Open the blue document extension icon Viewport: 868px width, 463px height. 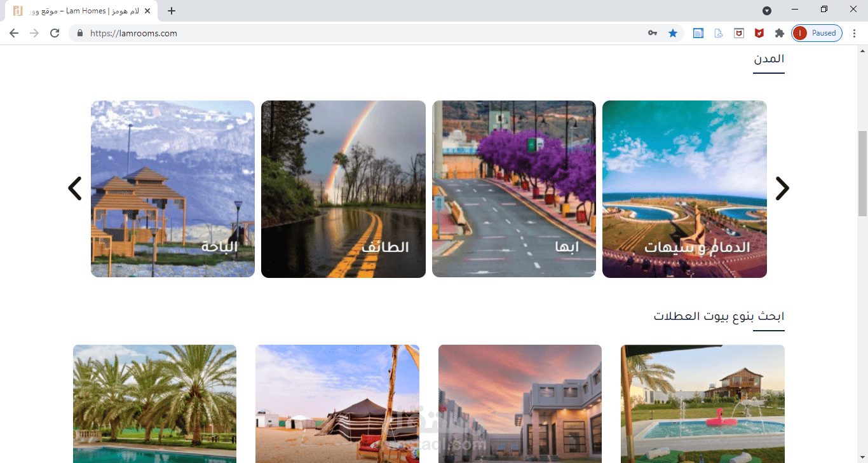tap(698, 33)
